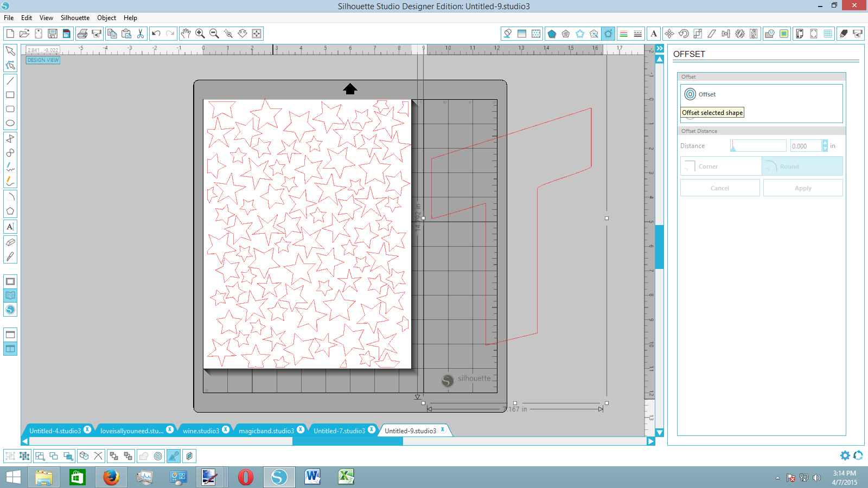
Task: Click the Fit to window icon
Action: (x=257, y=34)
